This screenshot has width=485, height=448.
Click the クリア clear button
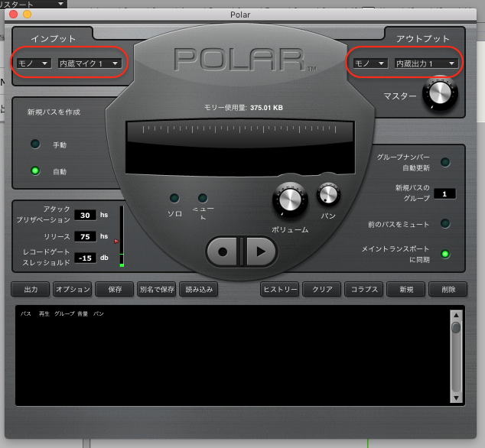(322, 290)
